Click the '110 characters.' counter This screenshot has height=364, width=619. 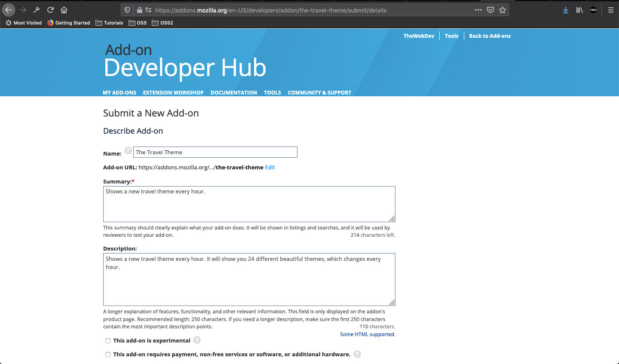pyautogui.click(x=377, y=327)
